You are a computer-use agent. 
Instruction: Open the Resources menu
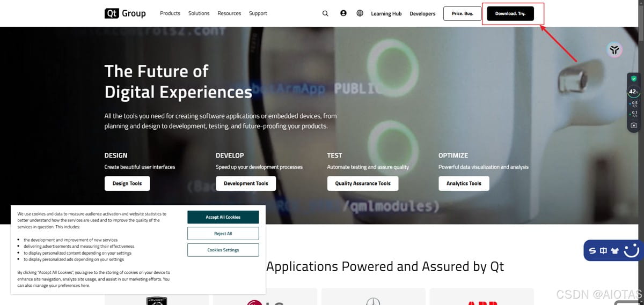(229, 13)
